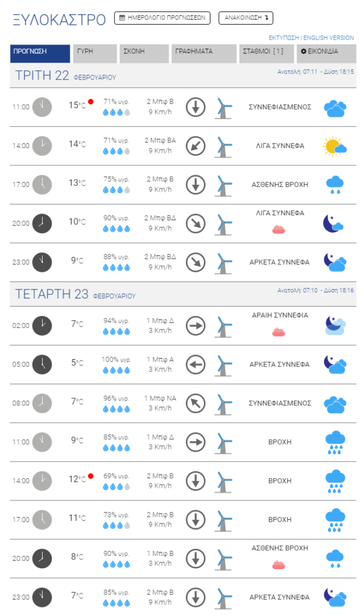Open the ΗΜΕΡΟΛΟΓΙΟ ΠΡΟΓΝΩΣΕΩΝ calendar button
The image size is (364, 616).
tap(162, 17)
